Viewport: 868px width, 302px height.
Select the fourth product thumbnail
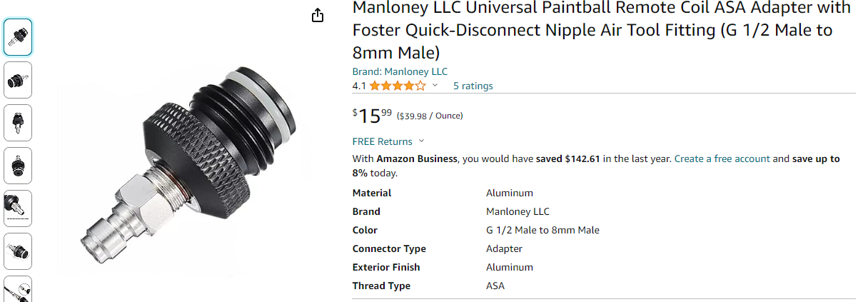tap(18, 165)
